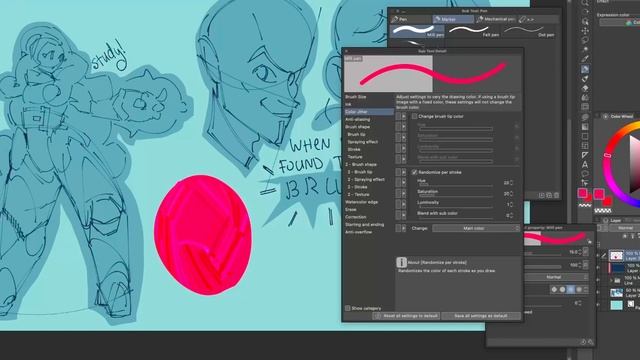640x360 pixels.
Task: Choose the fourth anti-aliasing level circle
Action: 579,289
